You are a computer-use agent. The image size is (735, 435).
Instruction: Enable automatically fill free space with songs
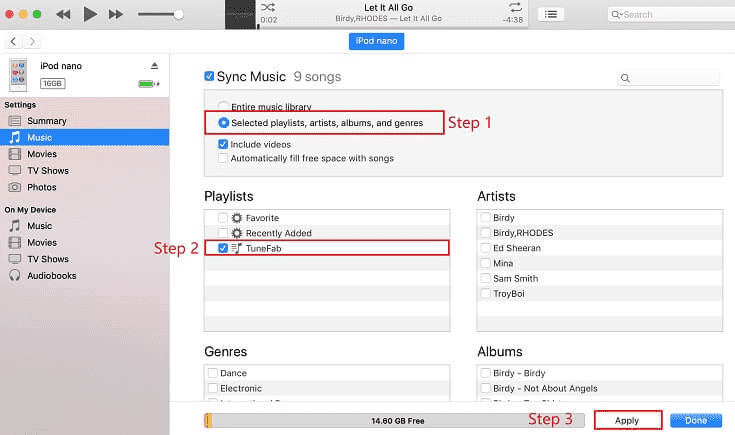tap(223, 158)
